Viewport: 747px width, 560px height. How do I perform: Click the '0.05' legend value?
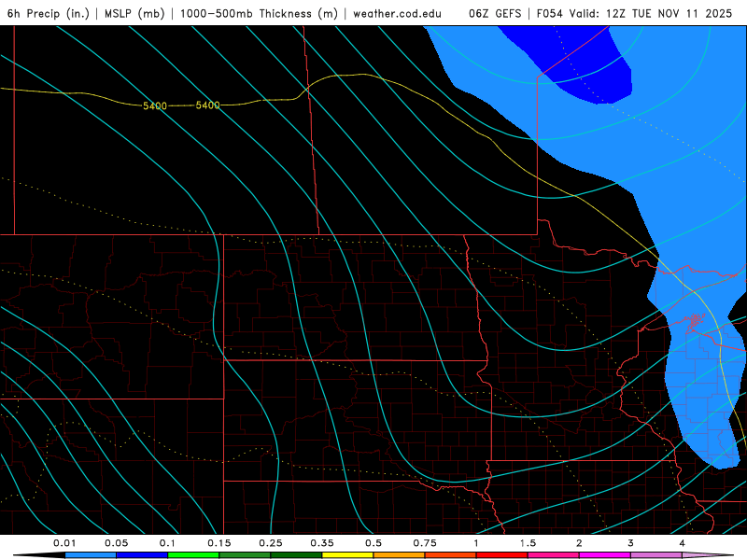116,543
